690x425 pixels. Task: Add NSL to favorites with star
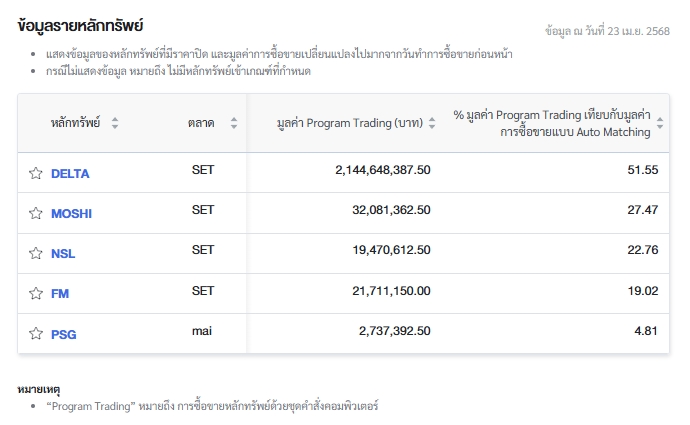36,253
